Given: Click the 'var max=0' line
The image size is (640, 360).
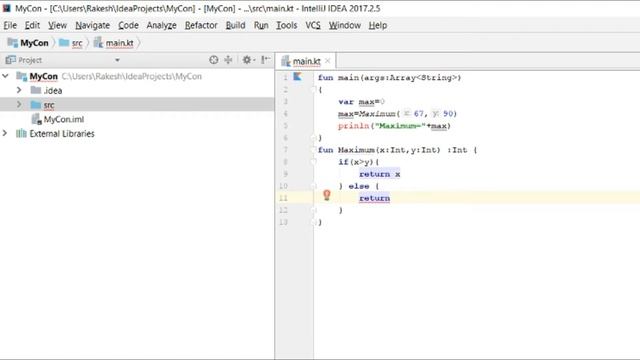Looking at the screenshot, I should (x=361, y=102).
